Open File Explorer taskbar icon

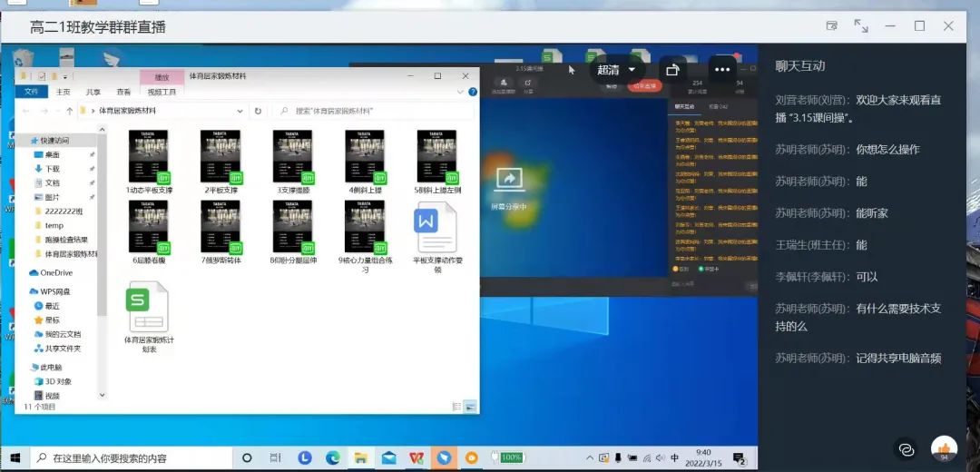coord(360,457)
